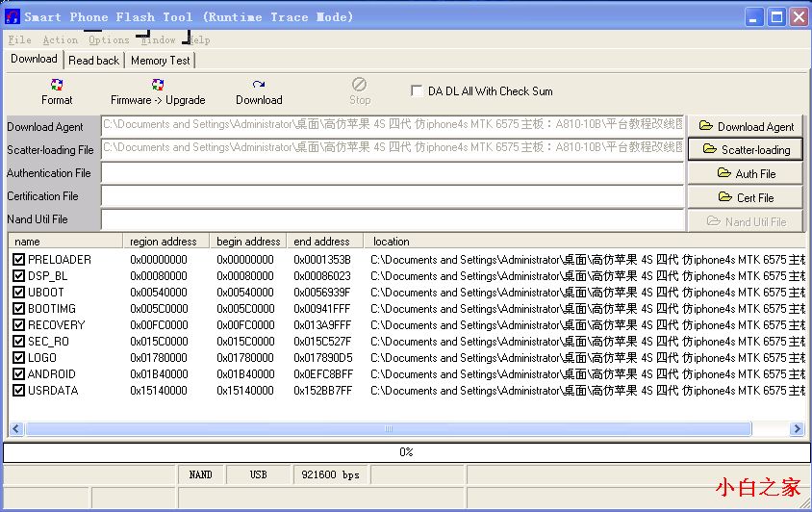Click the name column header
This screenshot has height=512, width=812.
pos(65,242)
